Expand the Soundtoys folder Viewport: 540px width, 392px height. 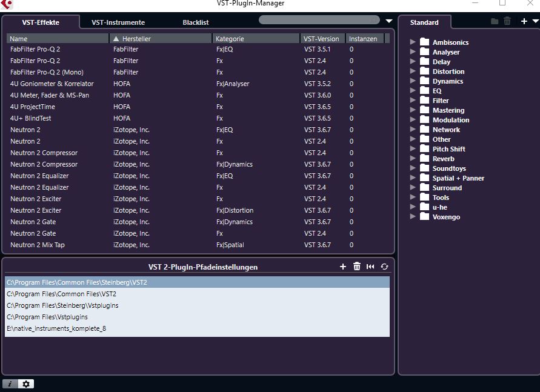coord(413,168)
